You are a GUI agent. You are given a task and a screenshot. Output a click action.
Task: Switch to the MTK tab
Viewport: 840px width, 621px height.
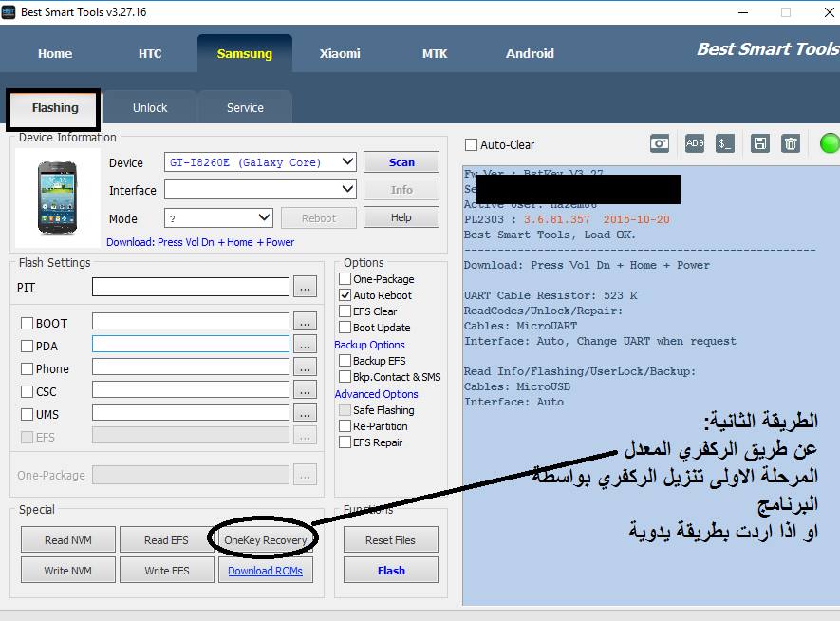click(x=435, y=53)
